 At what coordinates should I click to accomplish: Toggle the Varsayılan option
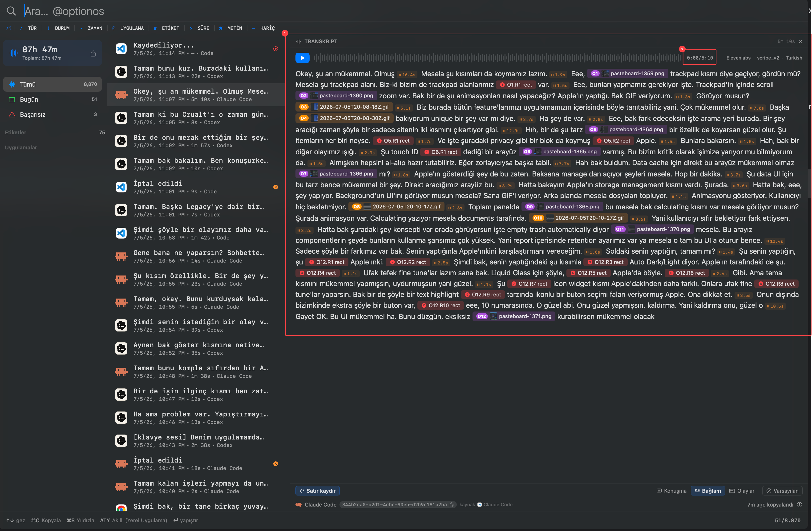(x=782, y=490)
